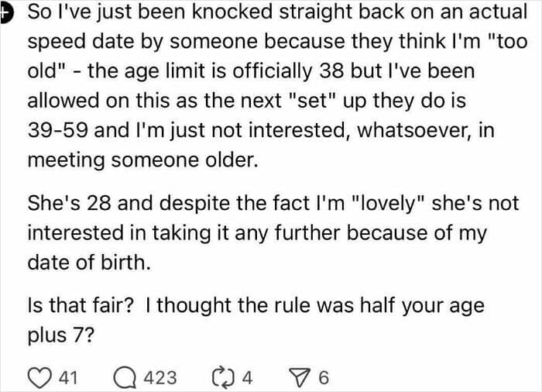
Task: Click the line "meeting someone older."
Action: [x=139, y=159]
